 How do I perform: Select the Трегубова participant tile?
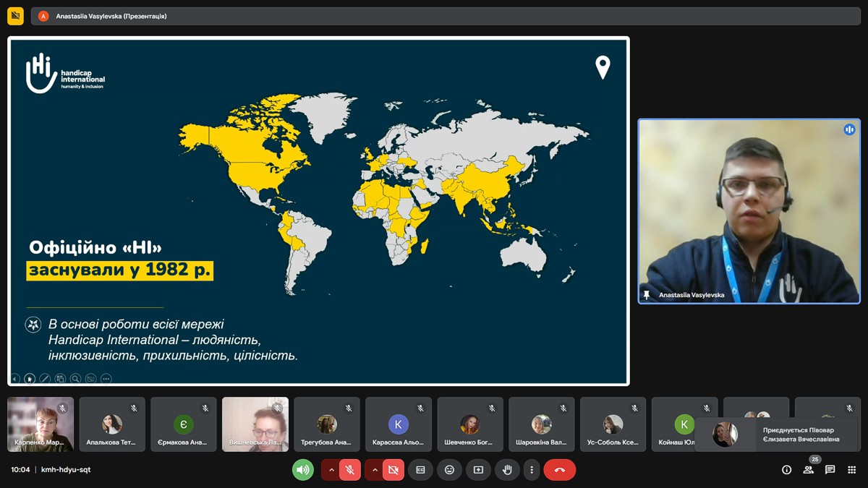327,424
